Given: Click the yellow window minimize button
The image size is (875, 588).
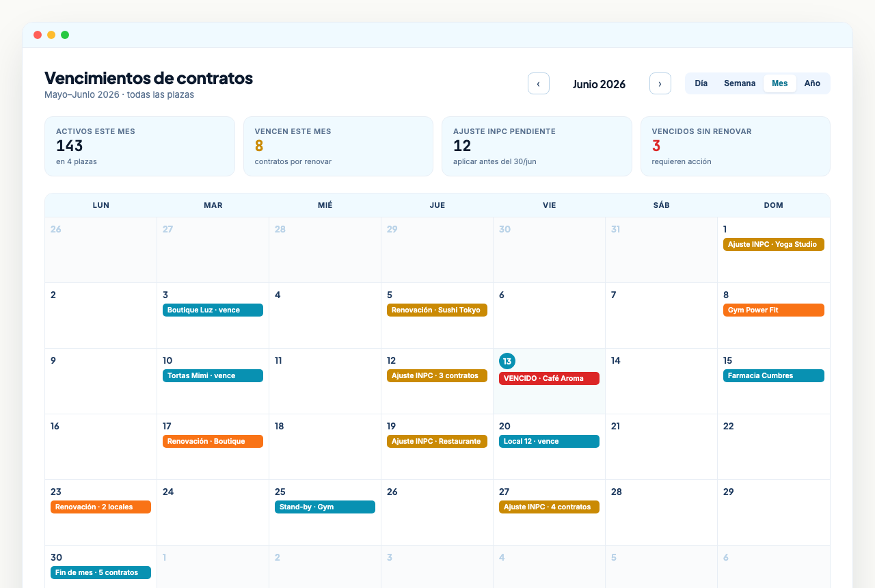Looking at the screenshot, I should click(x=51, y=35).
